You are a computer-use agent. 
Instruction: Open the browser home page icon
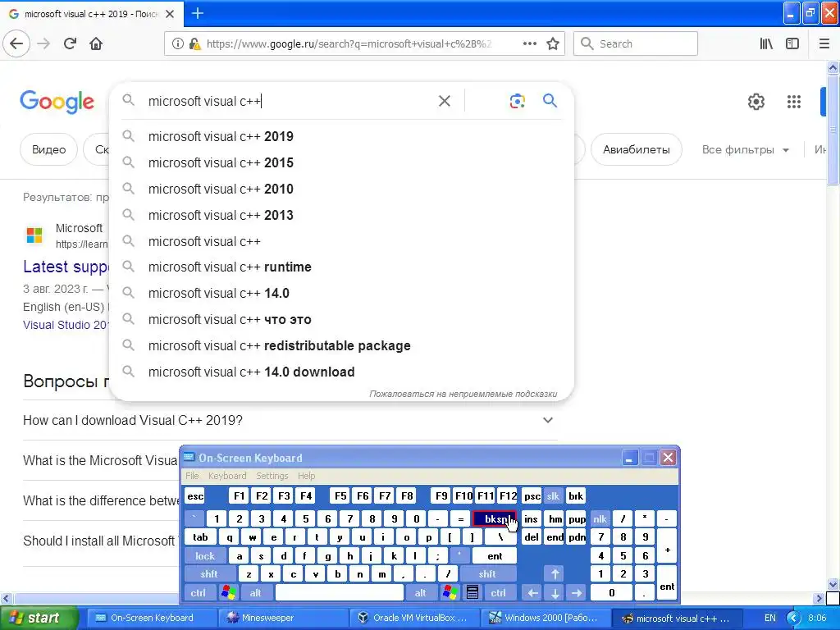[96, 44]
